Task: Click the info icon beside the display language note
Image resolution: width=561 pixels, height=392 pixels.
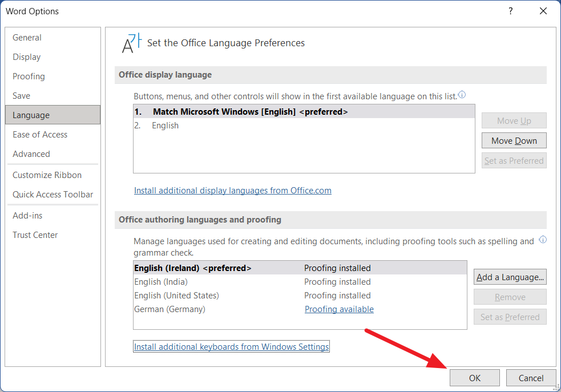Action: coord(461,95)
